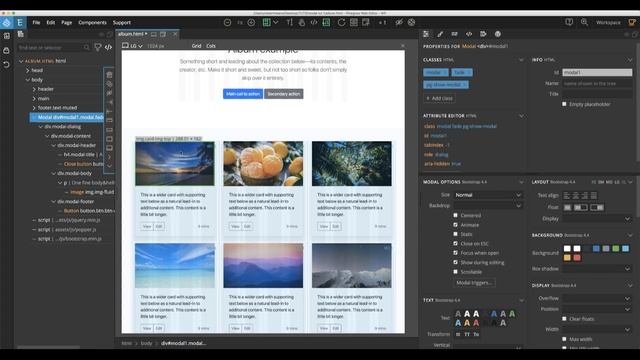
Task: Enable the Scrollable checkbox
Action: pyautogui.click(x=456, y=271)
